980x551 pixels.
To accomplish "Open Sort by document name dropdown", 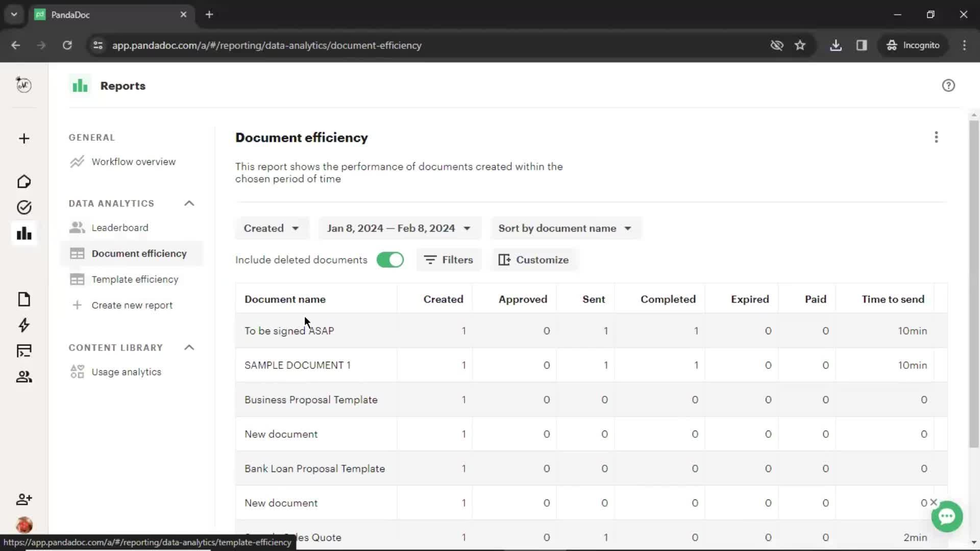I will (x=566, y=228).
